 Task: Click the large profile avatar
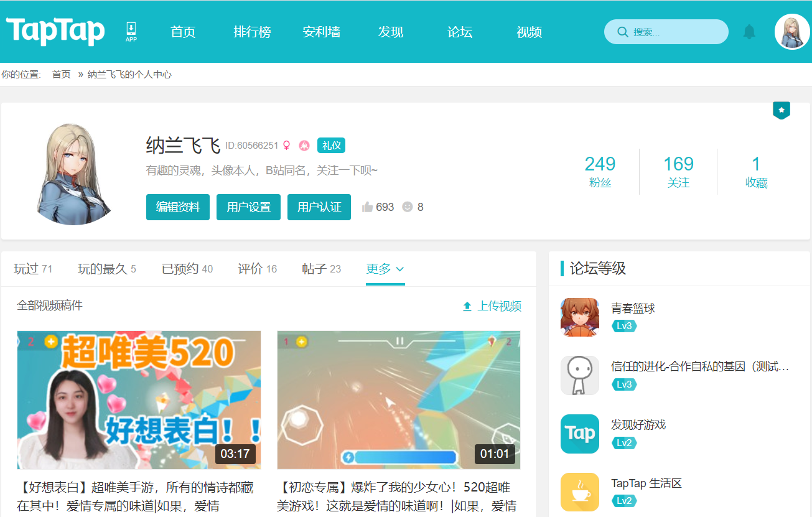tap(74, 173)
